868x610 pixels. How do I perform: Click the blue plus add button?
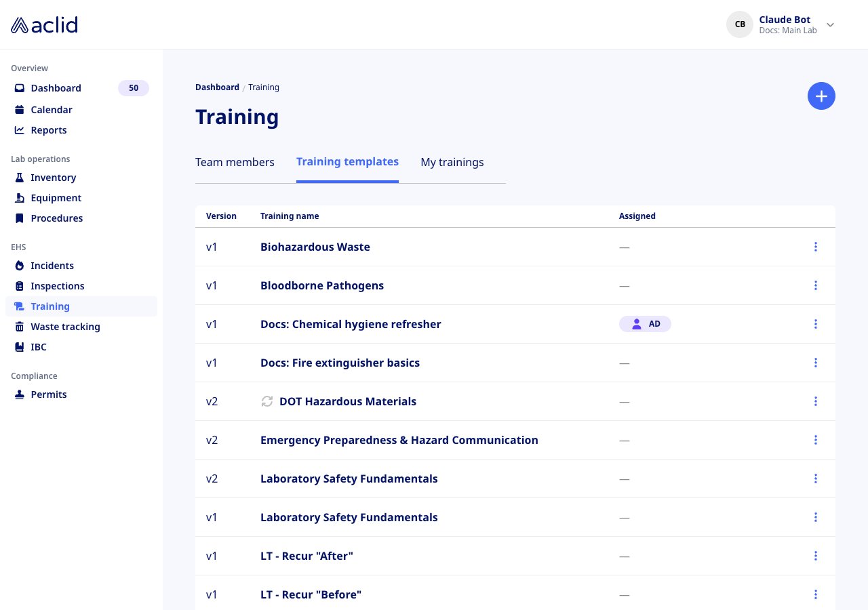[821, 96]
